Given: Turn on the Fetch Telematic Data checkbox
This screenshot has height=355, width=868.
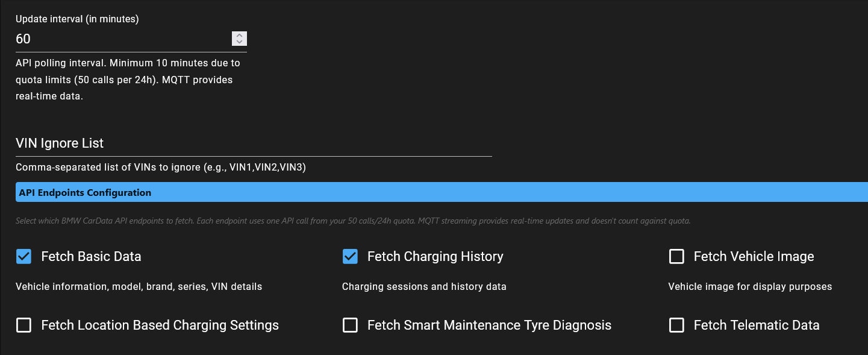Looking at the screenshot, I should point(677,325).
